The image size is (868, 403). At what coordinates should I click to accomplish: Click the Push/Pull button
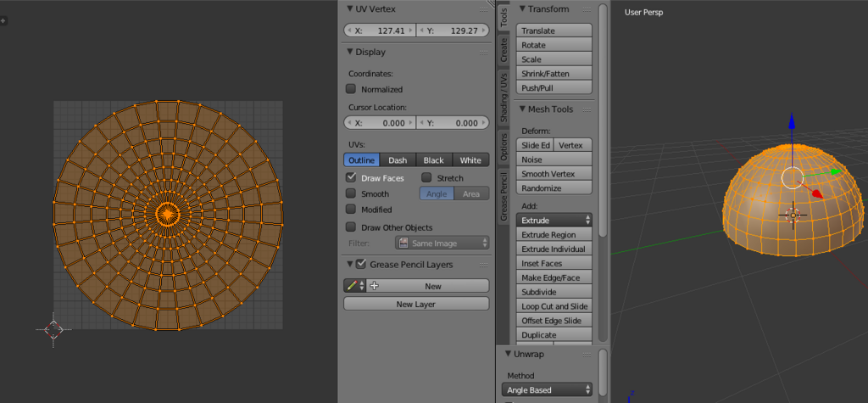[554, 87]
